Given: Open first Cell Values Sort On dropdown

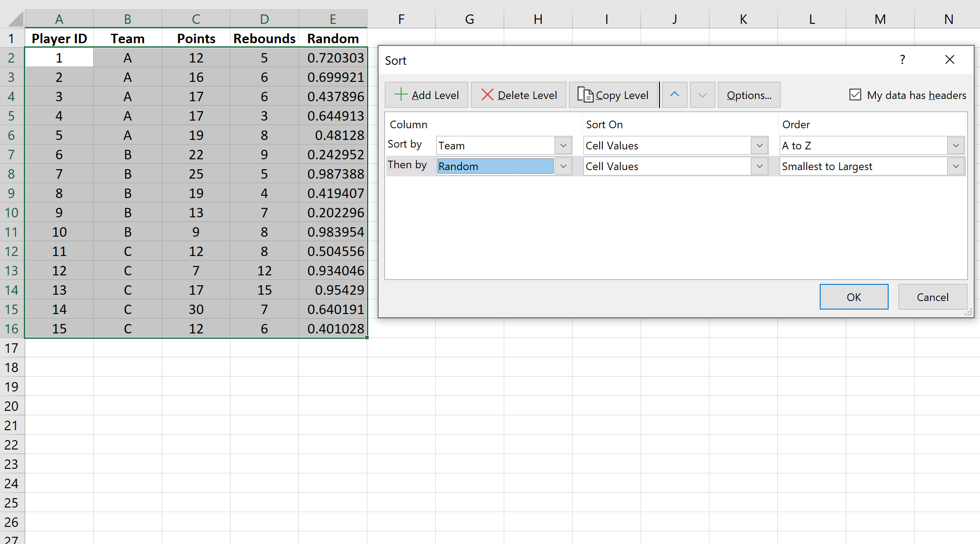Looking at the screenshot, I should tap(759, 146).
